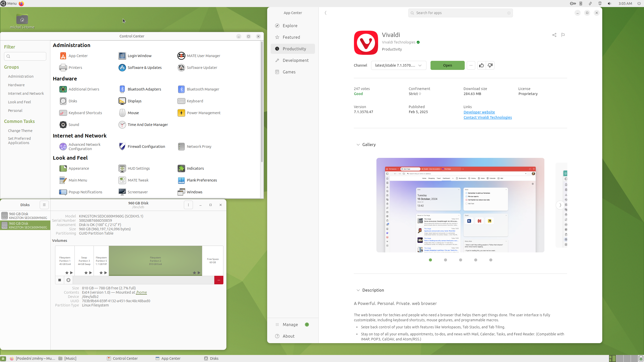
Task: Collapse the Description section
Action: click(358, 290)
